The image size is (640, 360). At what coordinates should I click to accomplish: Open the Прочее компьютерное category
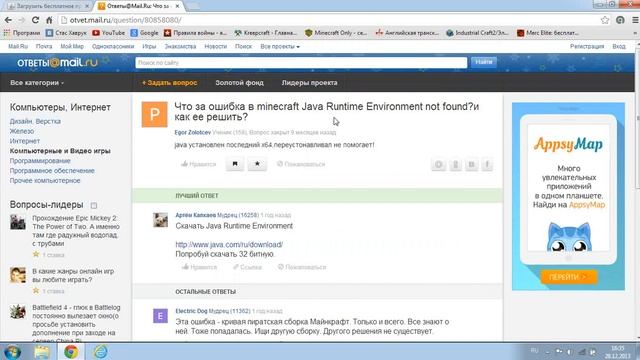coord(45,180)
